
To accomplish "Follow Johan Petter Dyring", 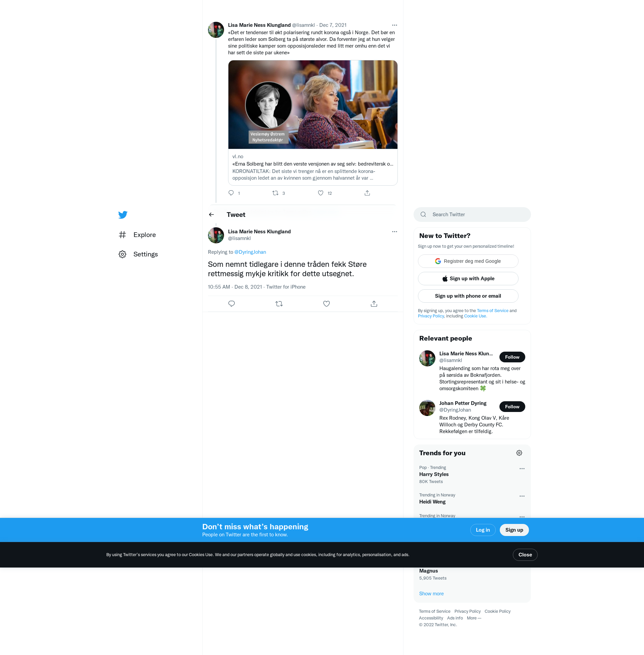I will coord(512,407).
